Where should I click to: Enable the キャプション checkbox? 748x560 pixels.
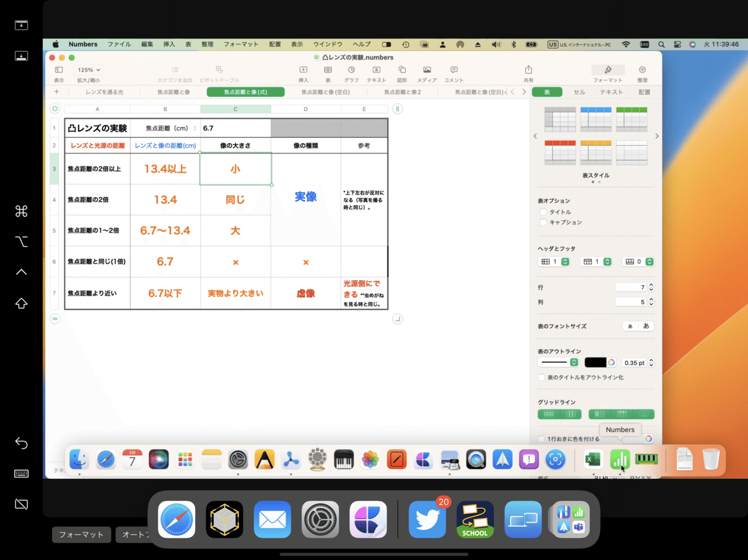pyautogui.click(x=543, y=222)
